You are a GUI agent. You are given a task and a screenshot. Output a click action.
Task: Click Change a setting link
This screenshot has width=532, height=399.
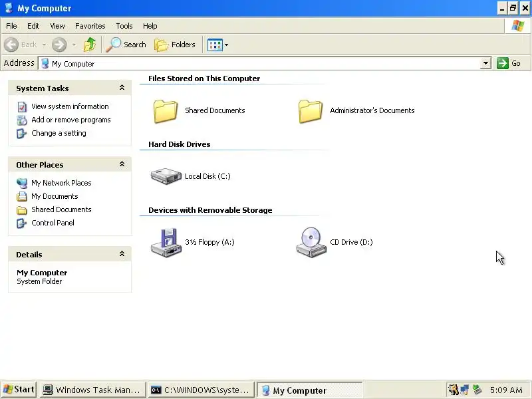click(x=59, y=133)
